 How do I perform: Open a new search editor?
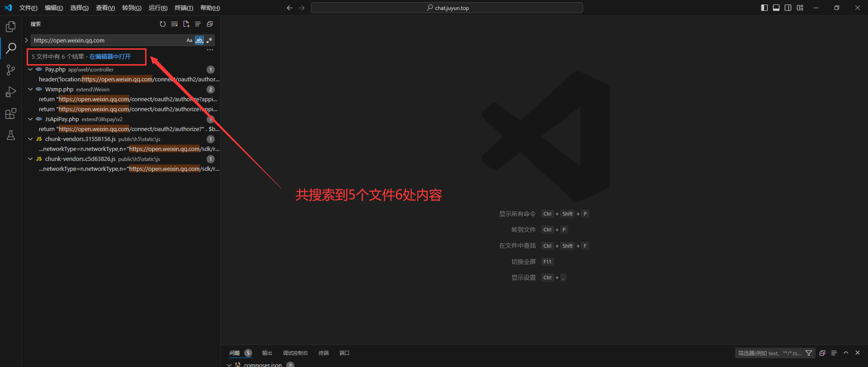pyautogui.click(x=186, y=24)
